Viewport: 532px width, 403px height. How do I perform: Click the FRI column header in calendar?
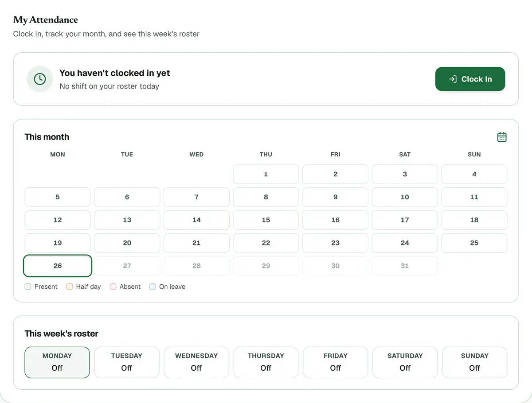(335, 155)
